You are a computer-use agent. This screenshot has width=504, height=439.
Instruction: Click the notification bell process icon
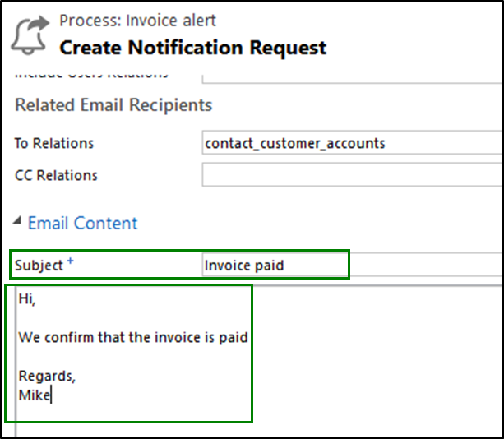30,35
